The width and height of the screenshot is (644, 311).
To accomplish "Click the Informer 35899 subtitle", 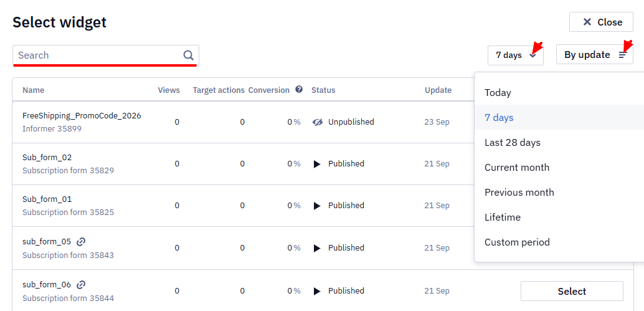I will tap(52, 128).
